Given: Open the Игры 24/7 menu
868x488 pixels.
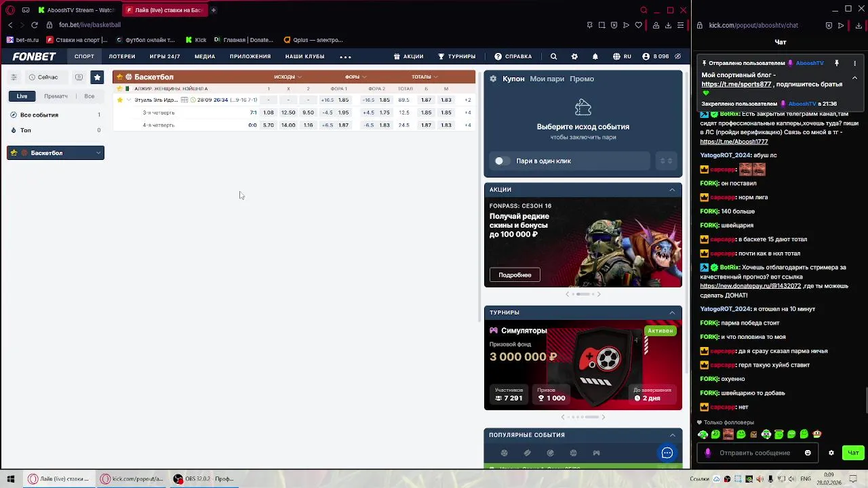Looking at the screenshot, I should [x=165, y=57].
